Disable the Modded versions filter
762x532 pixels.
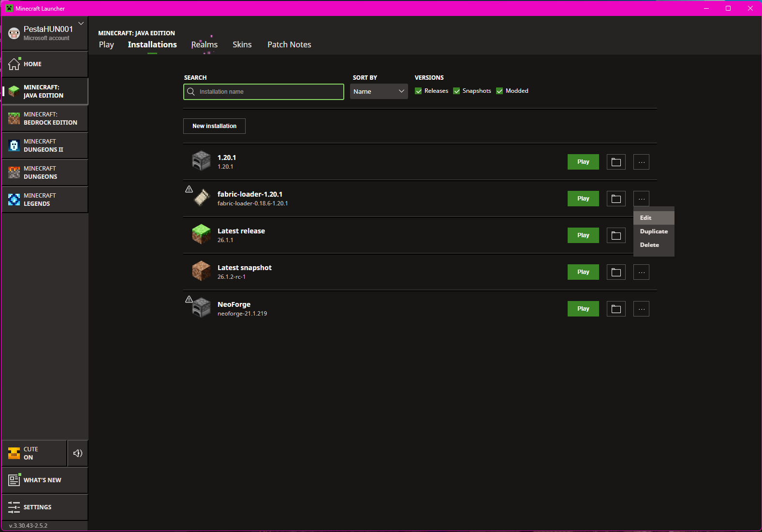pos(500,91)
